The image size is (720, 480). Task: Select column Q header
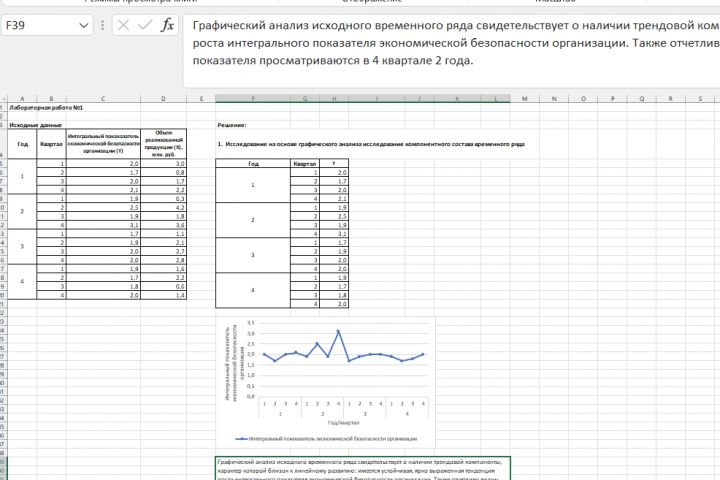coord(641,99)
